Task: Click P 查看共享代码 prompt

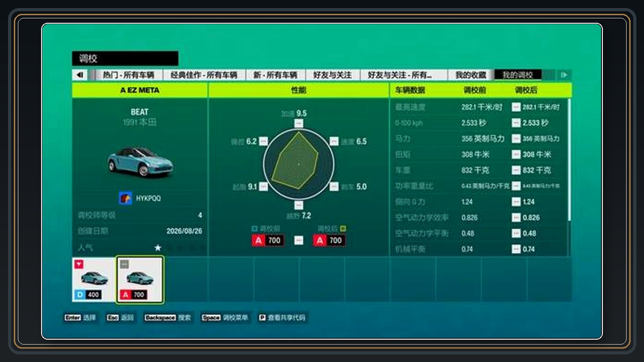Action: (282, 318)
